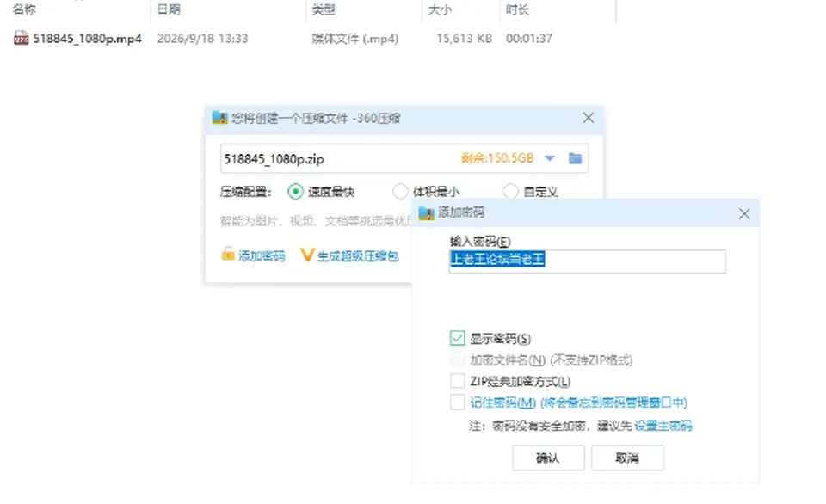Click into the 输入密码 password field
This screenshot has width=826, height=504.
(x=588, y=261)
